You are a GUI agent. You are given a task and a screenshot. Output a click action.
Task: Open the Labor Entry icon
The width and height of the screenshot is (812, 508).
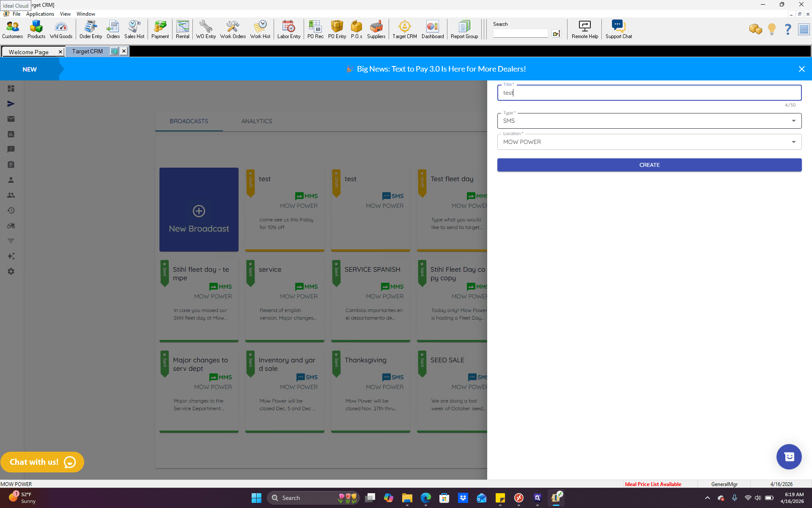pyautogui.click(x=289, y=30)
